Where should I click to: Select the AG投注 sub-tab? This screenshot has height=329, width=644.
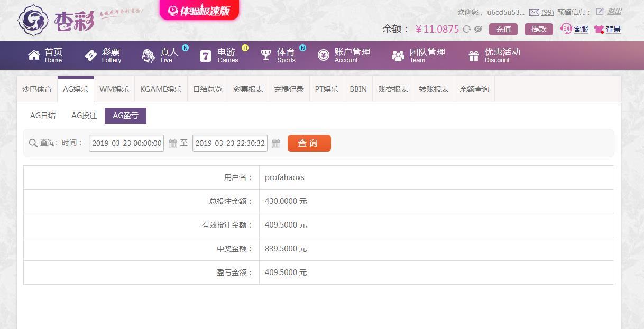click(x=84, y=116)
